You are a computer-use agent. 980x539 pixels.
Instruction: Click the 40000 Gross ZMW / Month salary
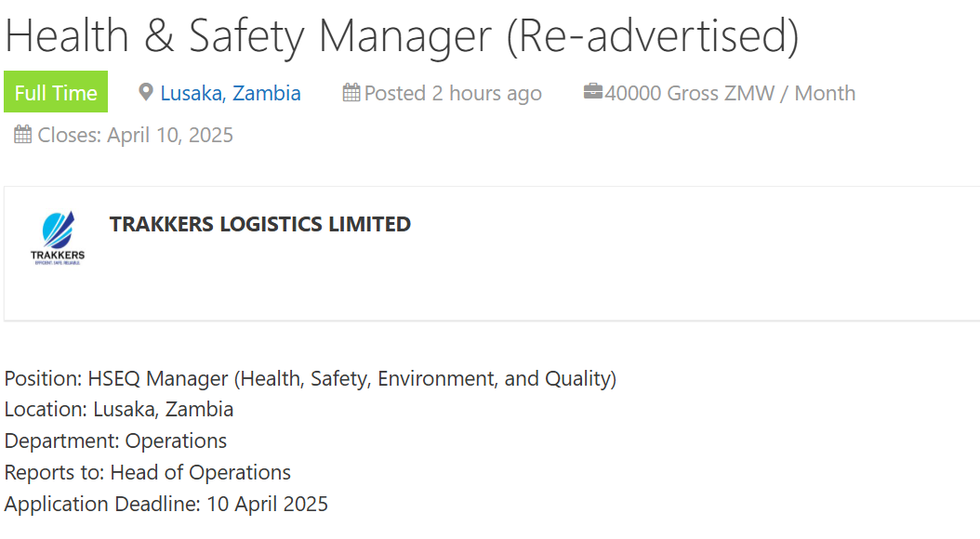730,93
